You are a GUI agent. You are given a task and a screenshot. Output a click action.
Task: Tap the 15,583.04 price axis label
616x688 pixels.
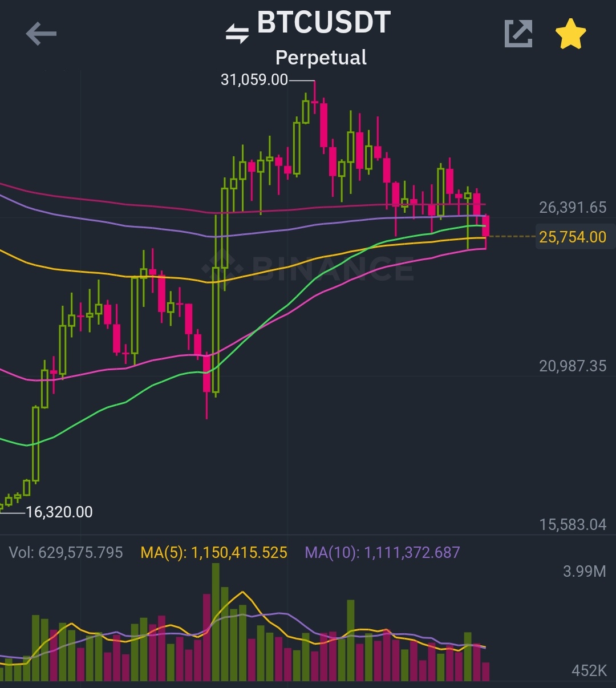pos(573,524)
